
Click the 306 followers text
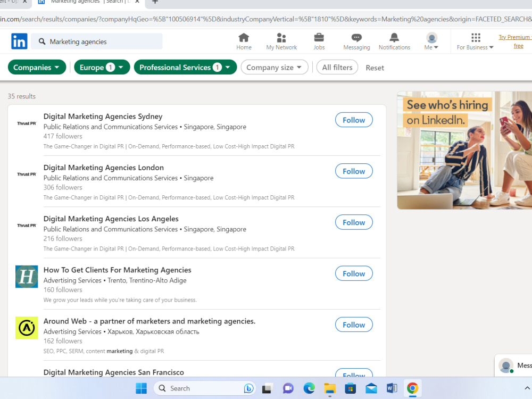(63, 188)
